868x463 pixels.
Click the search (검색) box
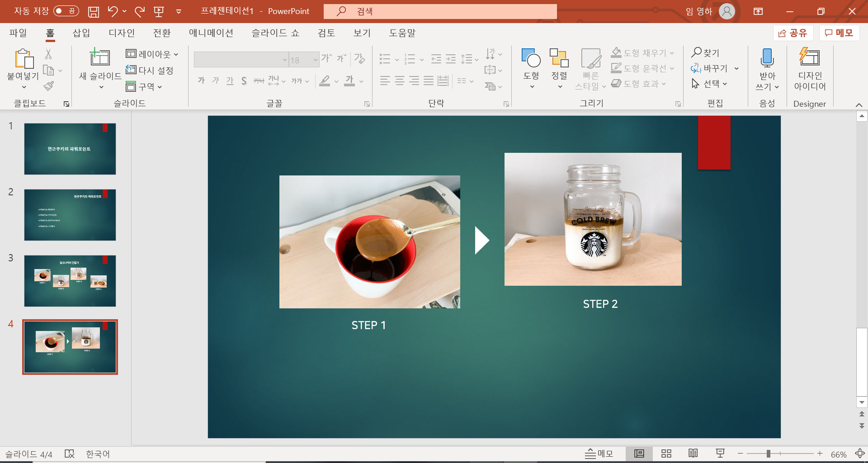tap(440, 11)
